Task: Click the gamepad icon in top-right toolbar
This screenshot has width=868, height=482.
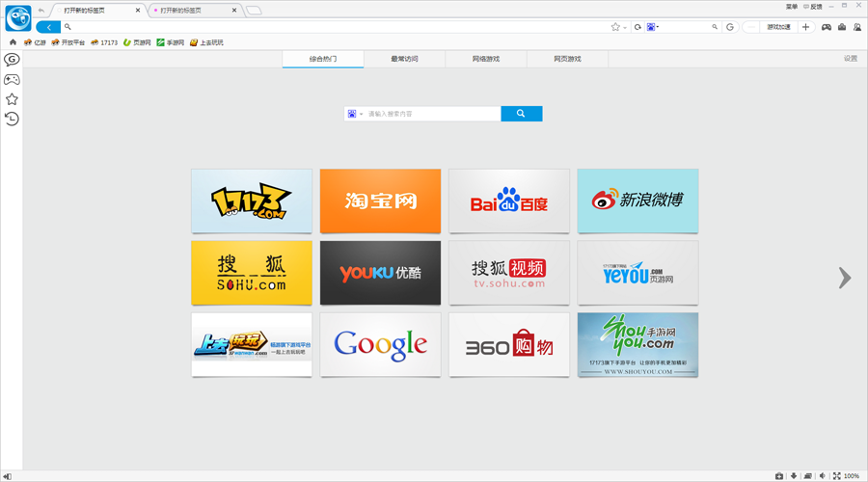Action: click(827, 27)
